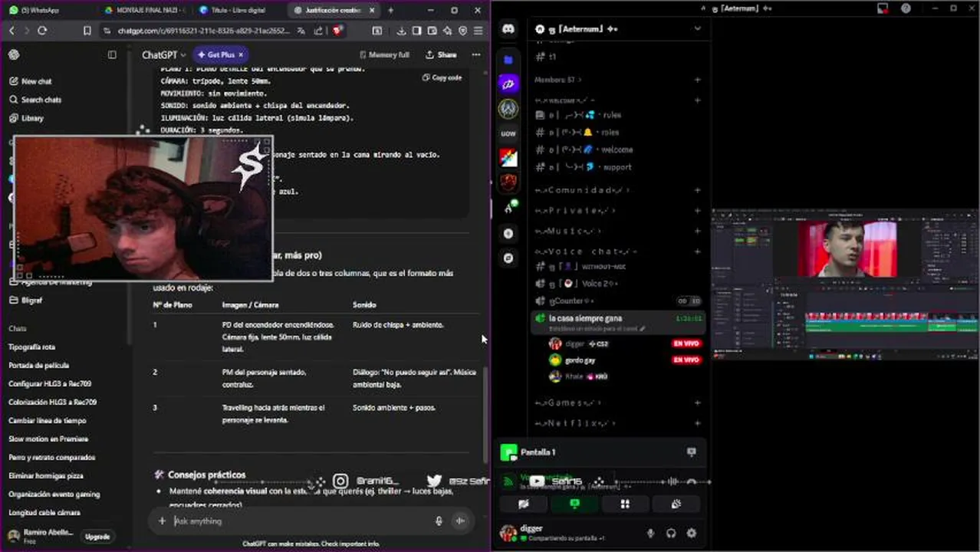
Task: Open Discord soundboard button
Action: [676, 504]
